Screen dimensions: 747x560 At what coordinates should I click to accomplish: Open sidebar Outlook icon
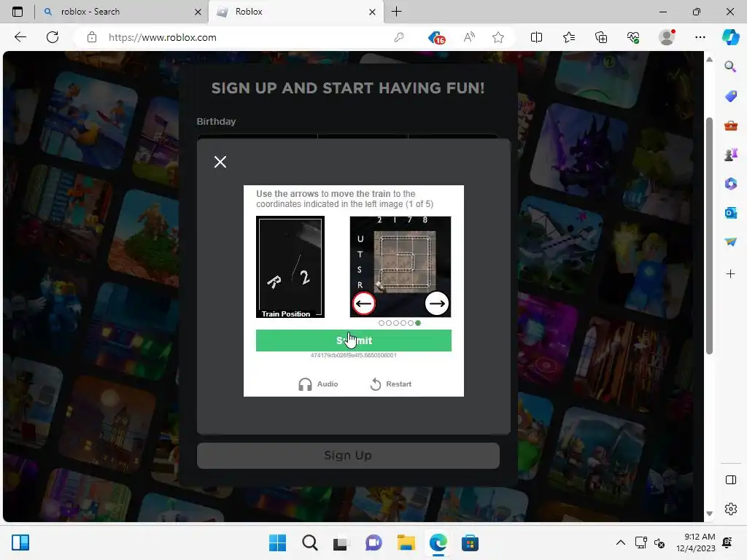(x=730, y=213)
